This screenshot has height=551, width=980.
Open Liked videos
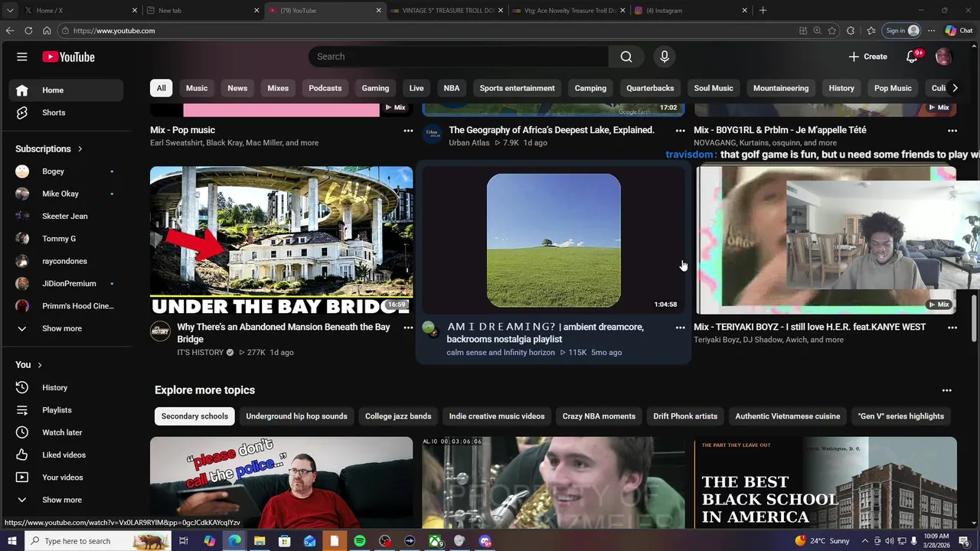66,455
